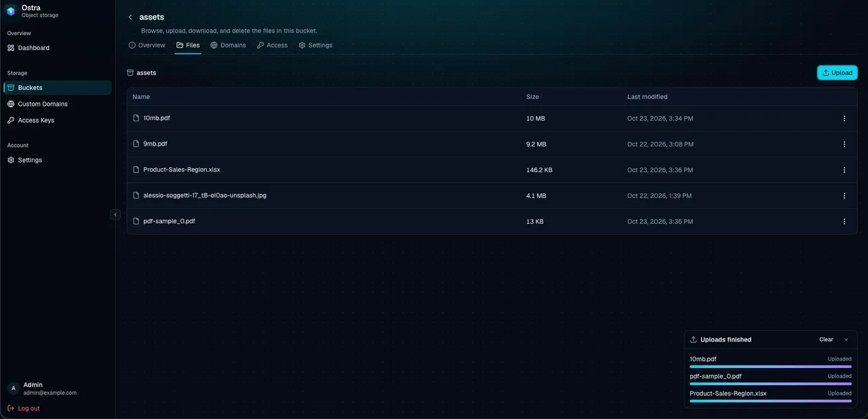Click the 146.2 KB size cell

point(539,170)
